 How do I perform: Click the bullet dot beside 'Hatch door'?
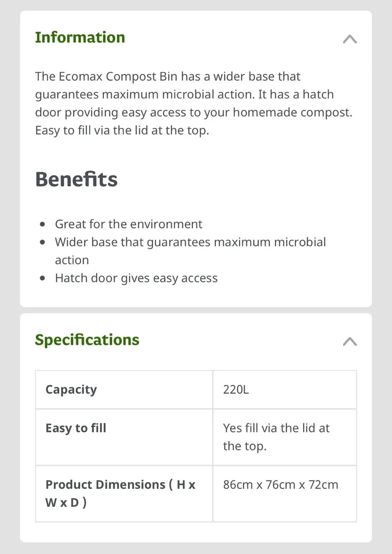tap(43, 279)
